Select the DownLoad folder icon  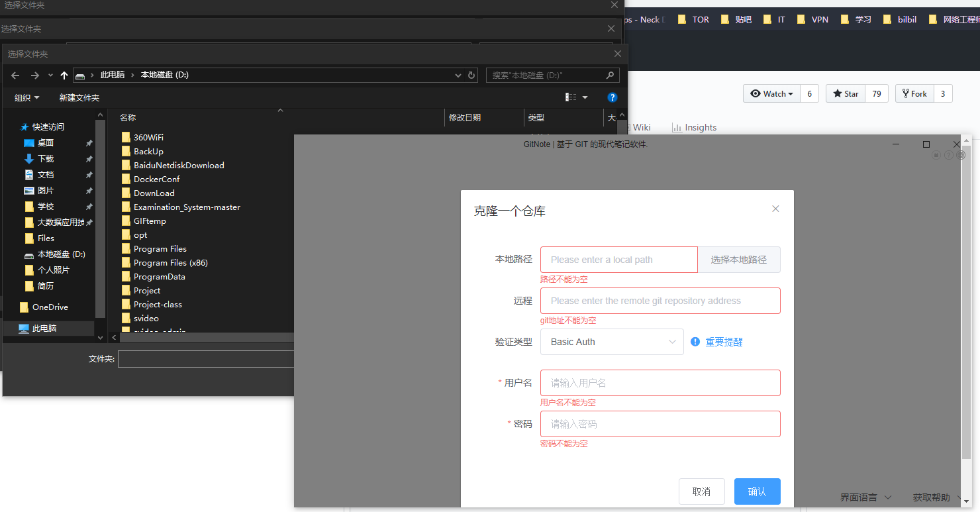[126, 193]
